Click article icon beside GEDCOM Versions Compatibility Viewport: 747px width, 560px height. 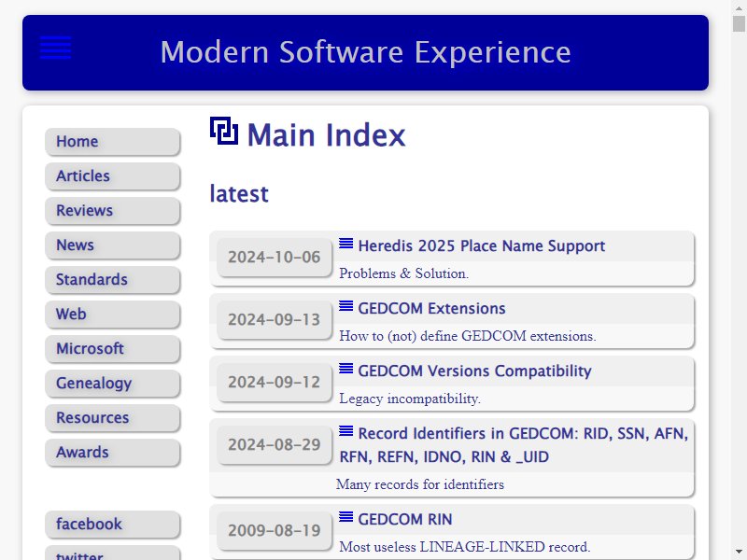pos(345,368)
